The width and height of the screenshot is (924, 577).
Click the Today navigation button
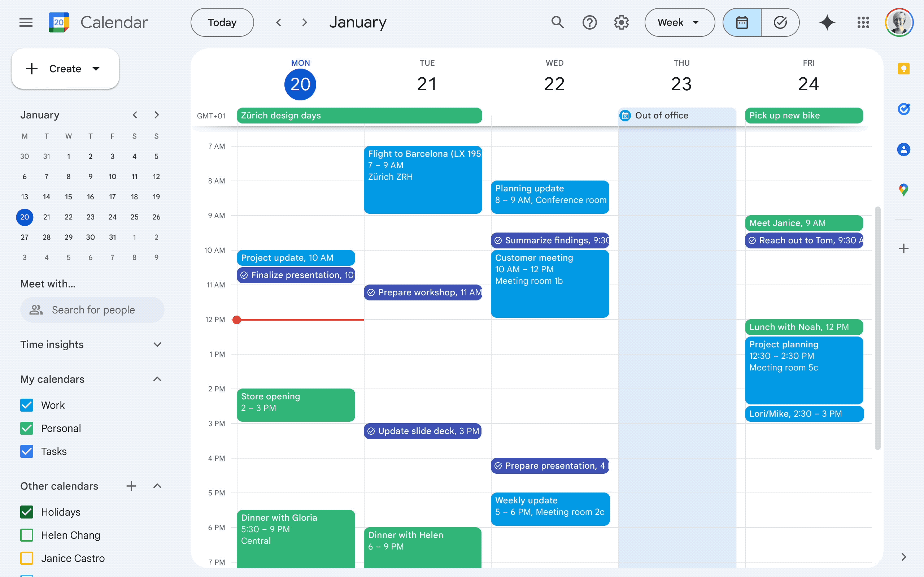[222, 22]
